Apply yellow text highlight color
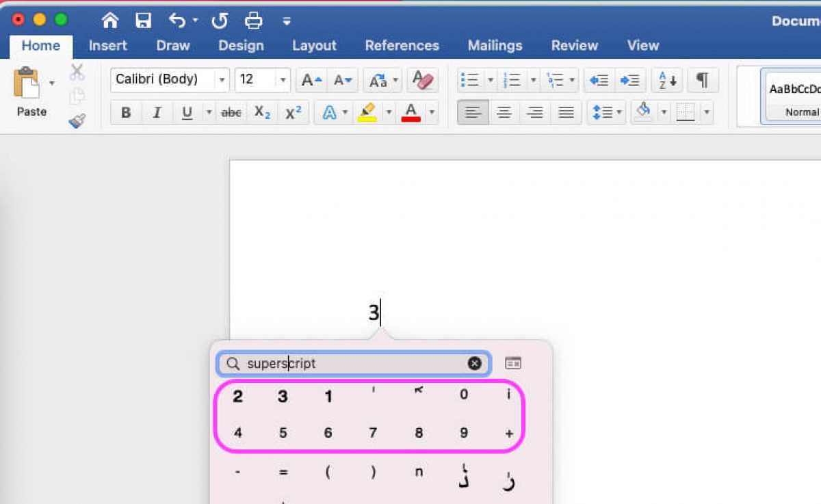Viewport: 821px width, 504px height. (x=367, y=113)
